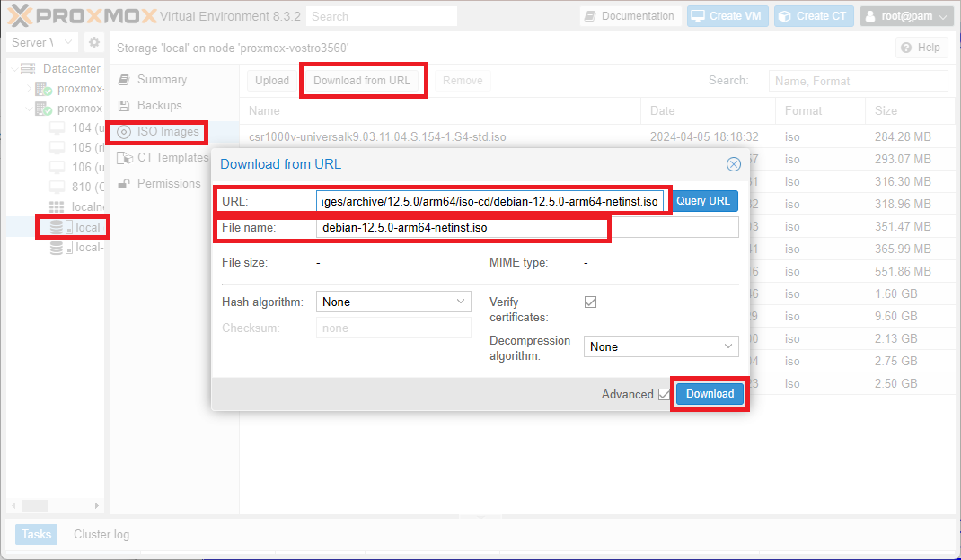Select the local storage item
This screenshot has height=560, width=961.
75,227
